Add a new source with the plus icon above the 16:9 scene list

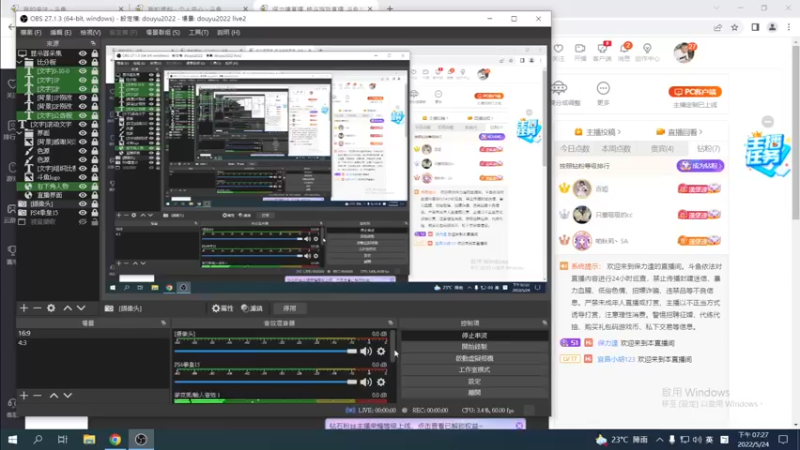24,308
